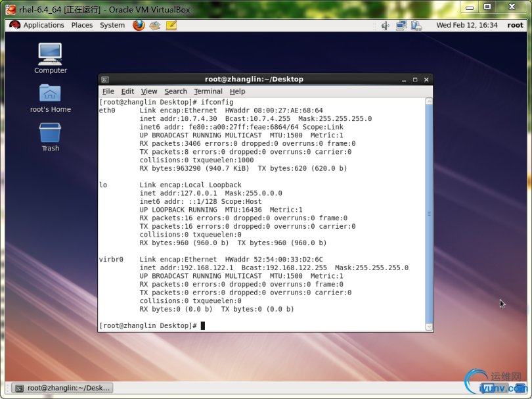Screen dimensions: 532x399
Task: Open the mail client icon in panel
Action: point(155,25)
